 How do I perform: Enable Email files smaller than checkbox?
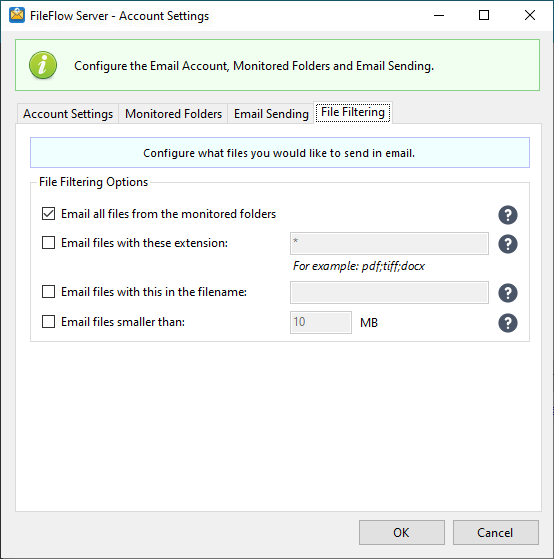click(x=48, y=322)
